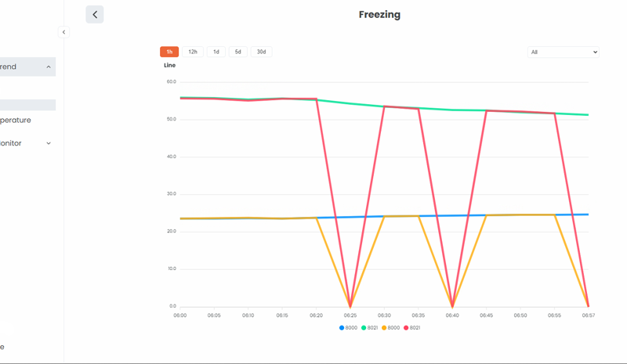
Task: Choose the 5d time range
Action: [x=238, y=52]
